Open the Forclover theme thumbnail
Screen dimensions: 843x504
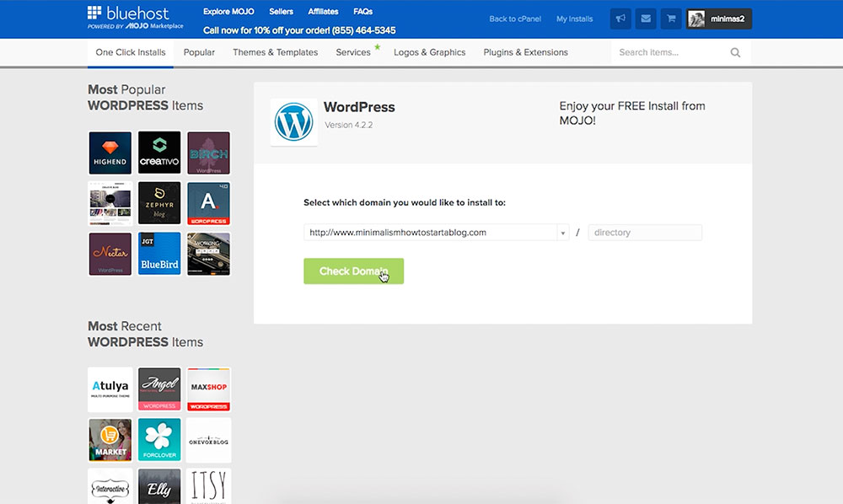click(159, 440)
